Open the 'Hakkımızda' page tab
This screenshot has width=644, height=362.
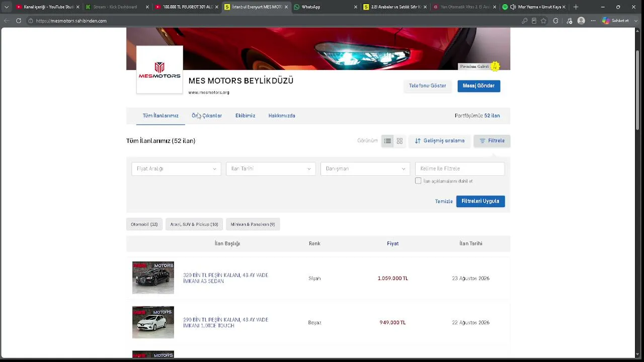click(x=282, y=116)
